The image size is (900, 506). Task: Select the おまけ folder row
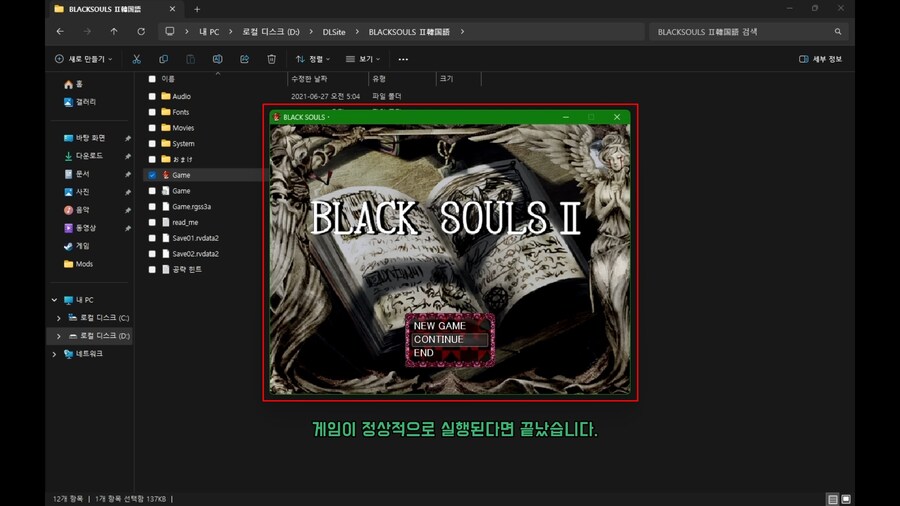pos(177,159)
